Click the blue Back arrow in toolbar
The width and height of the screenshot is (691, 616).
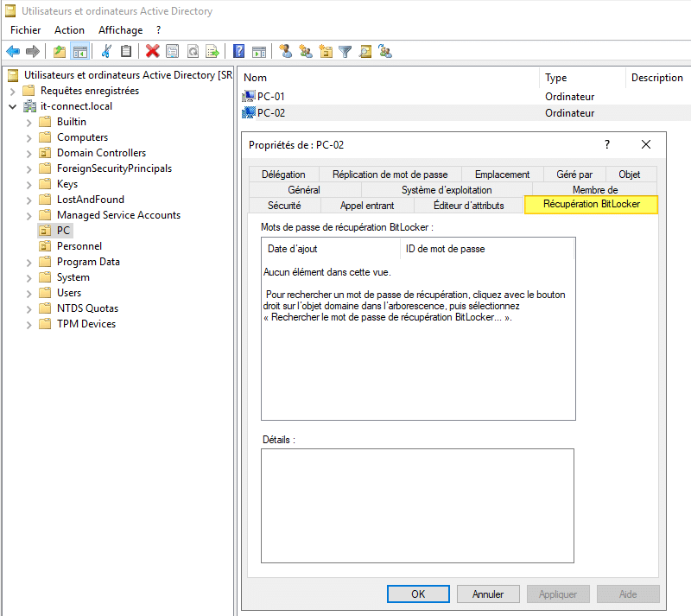(13, 51)
